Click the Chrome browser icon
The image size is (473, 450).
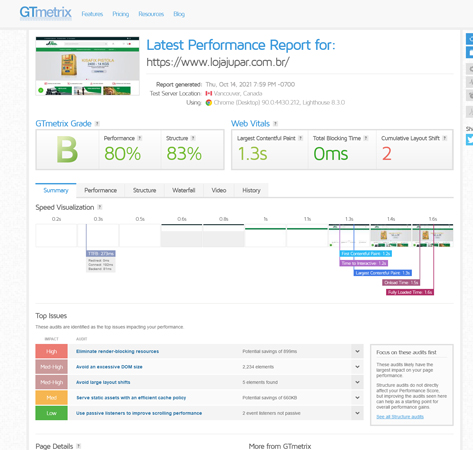click(x=209, y=103)
